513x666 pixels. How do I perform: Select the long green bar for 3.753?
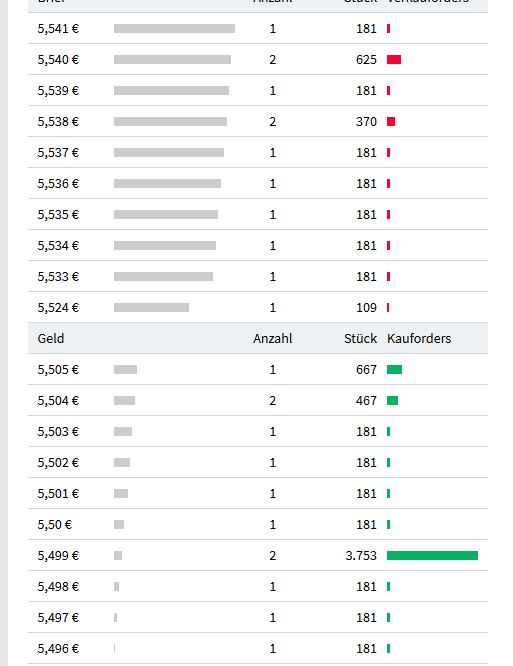click(432, 555)
